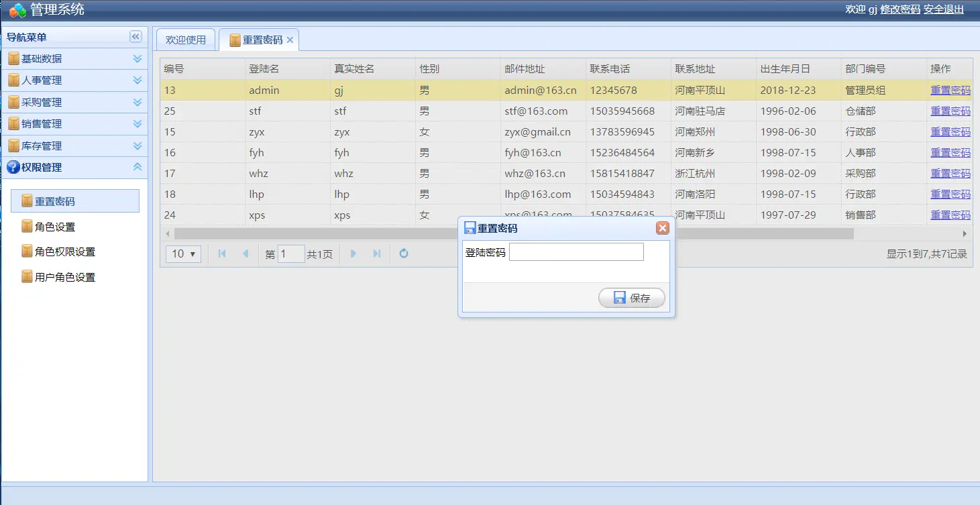Image resolution: width=980 pixels, height=505 pixels.
Task: Click 重置密码 link for stf row
Action: (950, 111)
